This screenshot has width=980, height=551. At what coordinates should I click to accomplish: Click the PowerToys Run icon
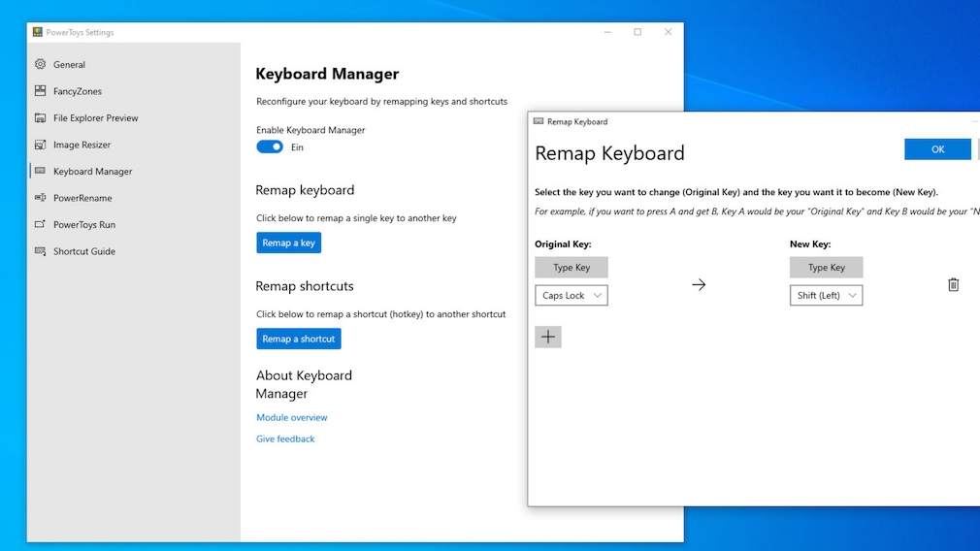[41, 224]
